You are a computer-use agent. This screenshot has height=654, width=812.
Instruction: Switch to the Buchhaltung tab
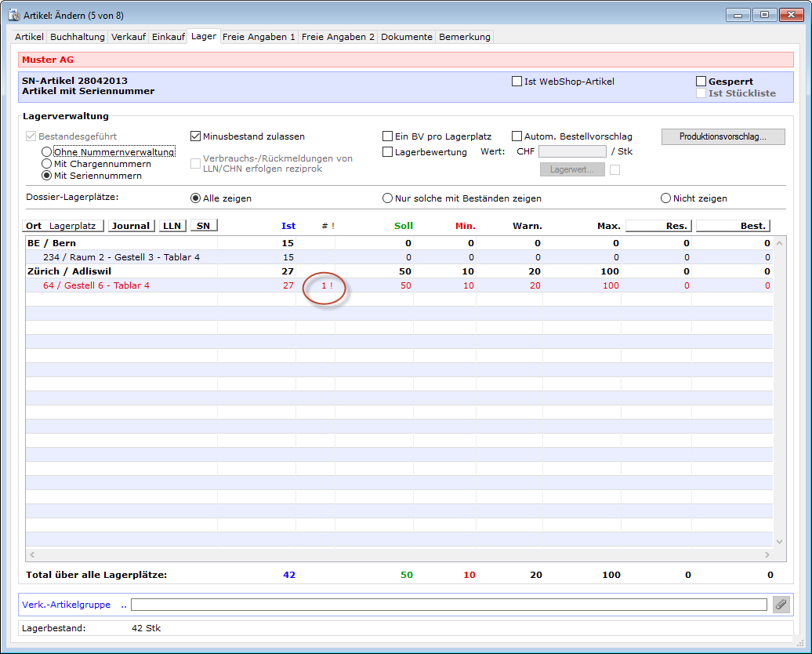click(78, 37)
